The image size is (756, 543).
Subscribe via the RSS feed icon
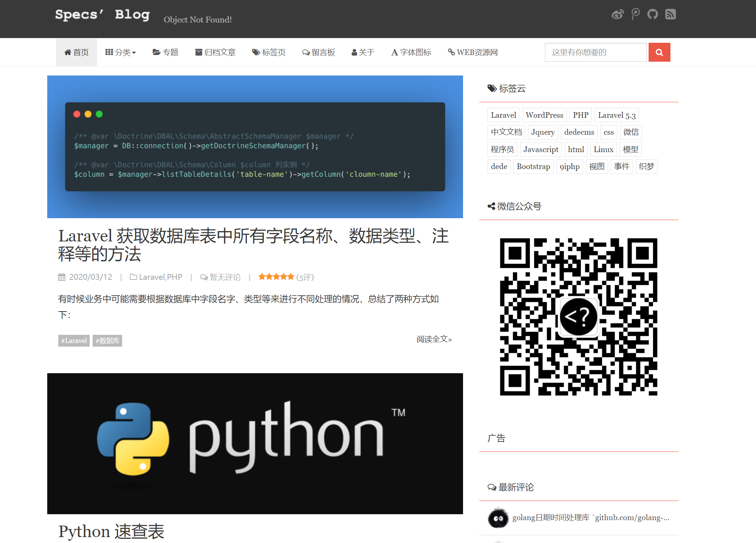point(671,14)
